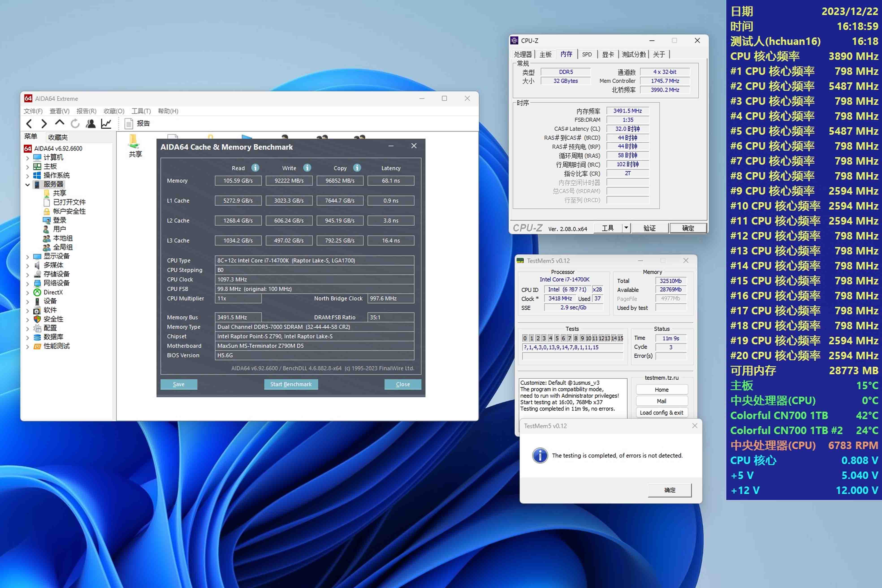Open the CPU-Z 工具 dropdown arrow
882x588 pixels.
(x=626, y=228)
